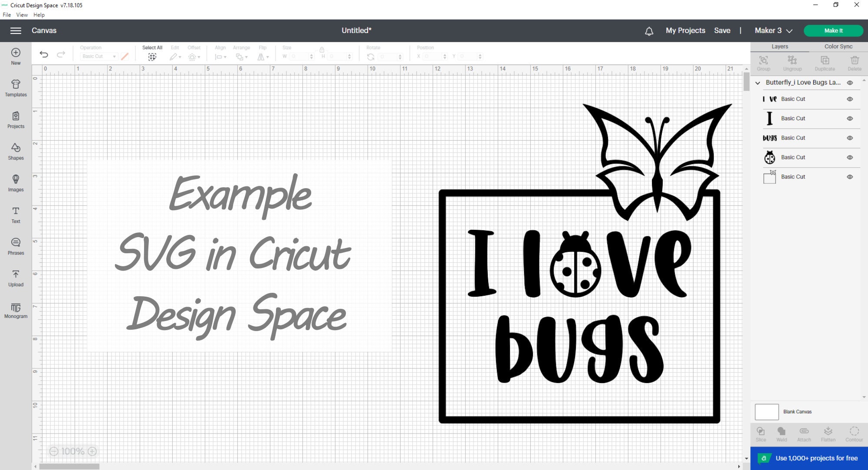Viewport: 868px width, 470px height.
Task: Click the Weld tool
Action: pyautogui.click(x=782, y=434)
